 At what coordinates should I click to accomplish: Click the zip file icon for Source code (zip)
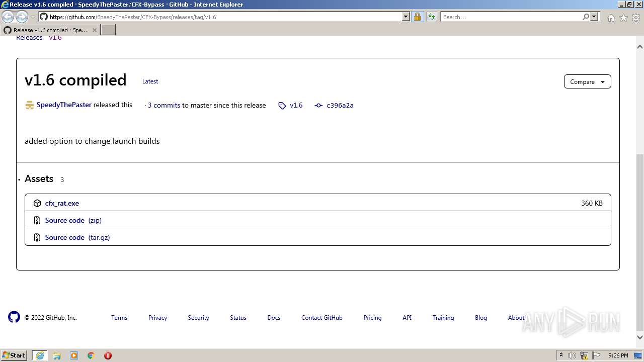tap(37, 220)
